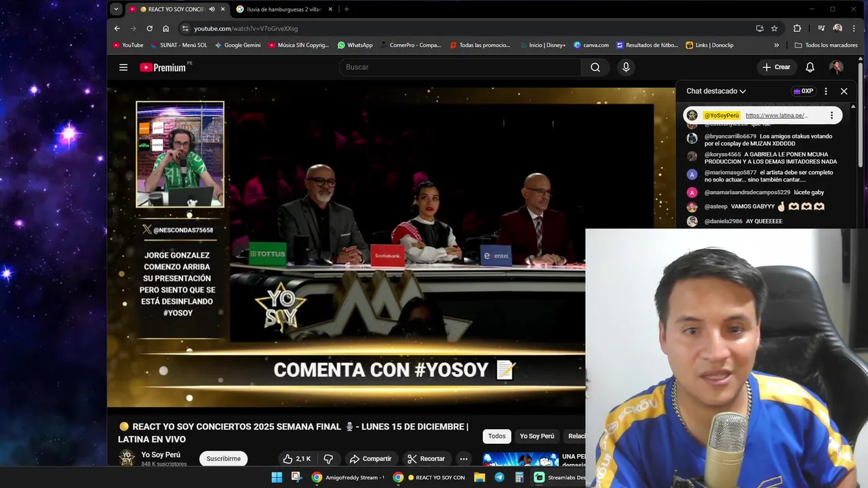Image resolution: width=868 pixels, height=488 pixels.
Task: Open the Chrome extensions puzzle icon
Action: pos(797,28)
